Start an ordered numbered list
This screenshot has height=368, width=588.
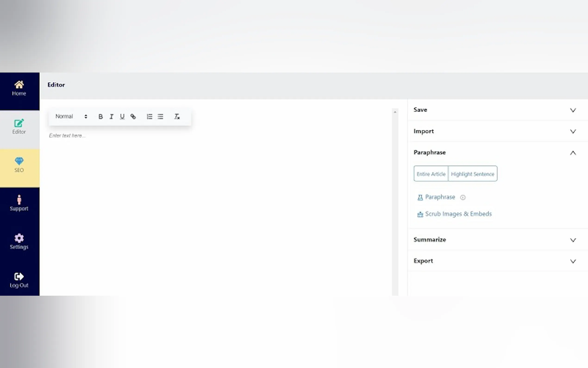pos(149,117)
